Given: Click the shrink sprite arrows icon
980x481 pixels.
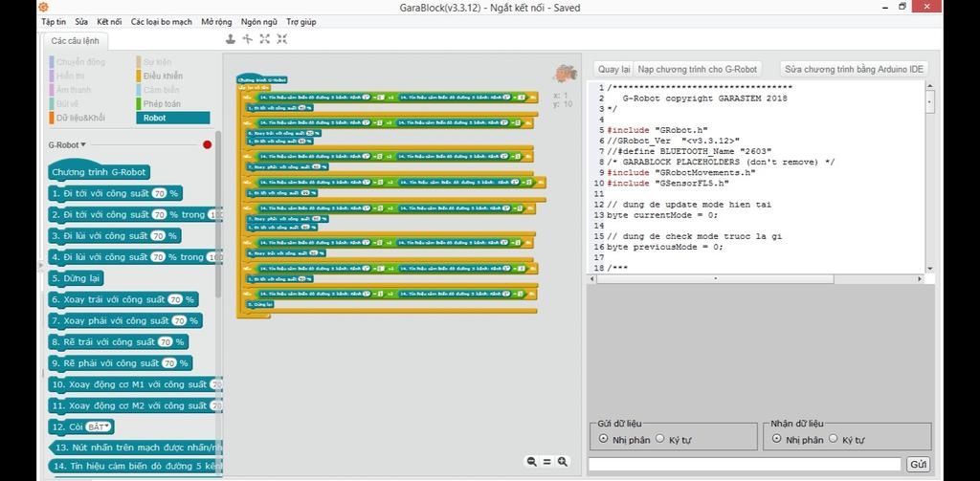Looking at the screenshot, I should 282,39.
